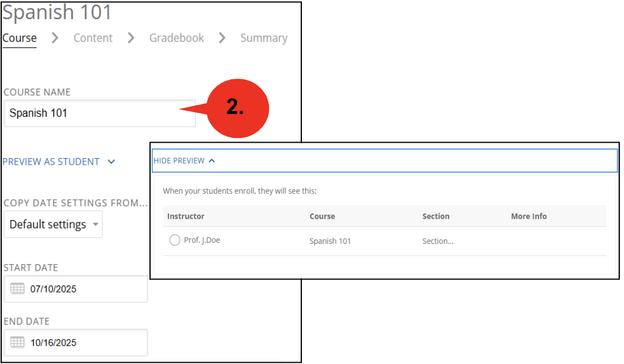The width and height of the screenshot is (624, 364).
Task: Collapse the Hide Preview panel
Action: (184, 161)
